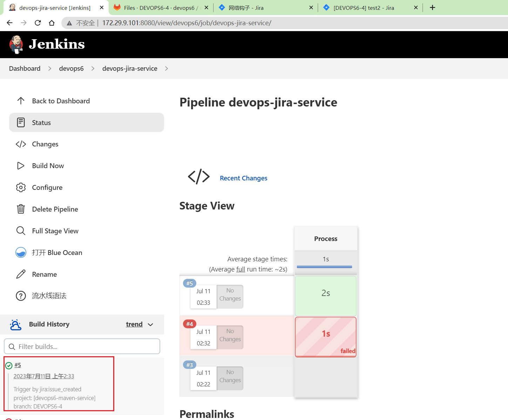Click No Changes box for build #5
Screen dimensions: 508x420
pyautogui.click(x=230, y=297)
